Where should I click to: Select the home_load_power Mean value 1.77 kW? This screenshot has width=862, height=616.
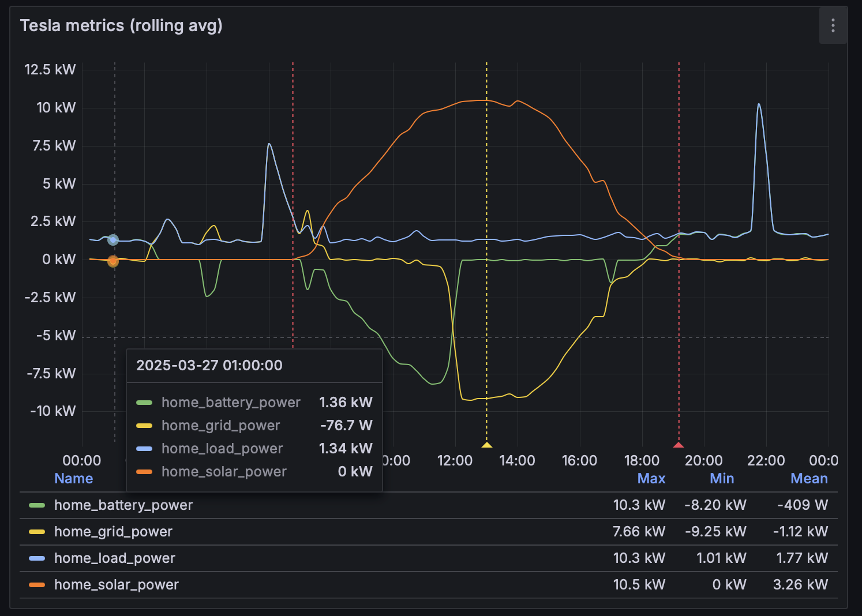pos(802,558)
